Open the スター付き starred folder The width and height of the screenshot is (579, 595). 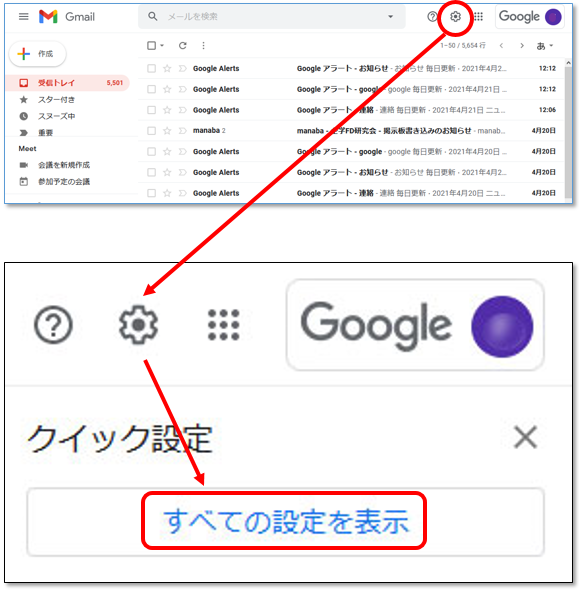pos(56,99)
